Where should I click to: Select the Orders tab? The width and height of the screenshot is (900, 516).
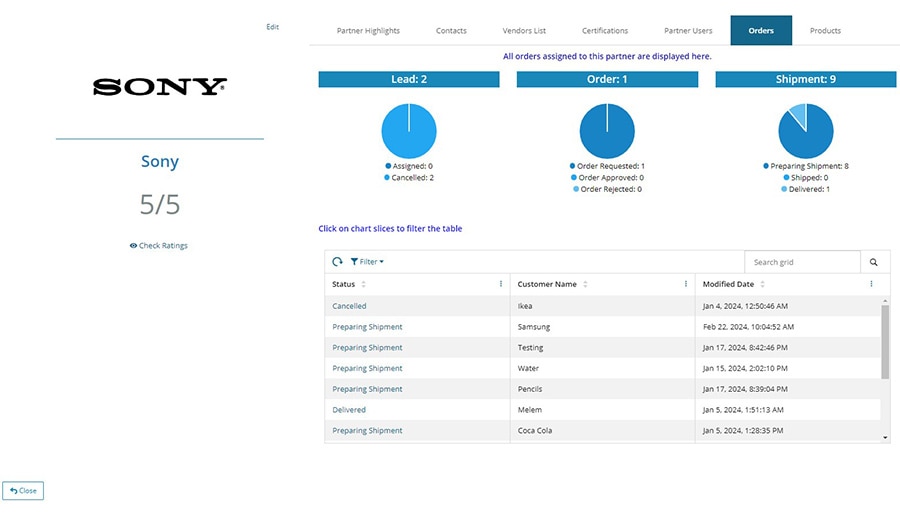tap(761, 30)
